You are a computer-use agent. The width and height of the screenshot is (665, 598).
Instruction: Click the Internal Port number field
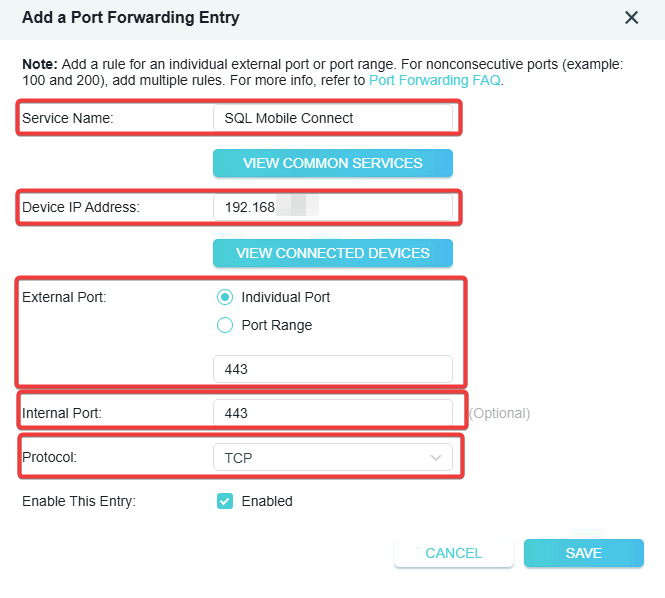click(x=332, y=413)
